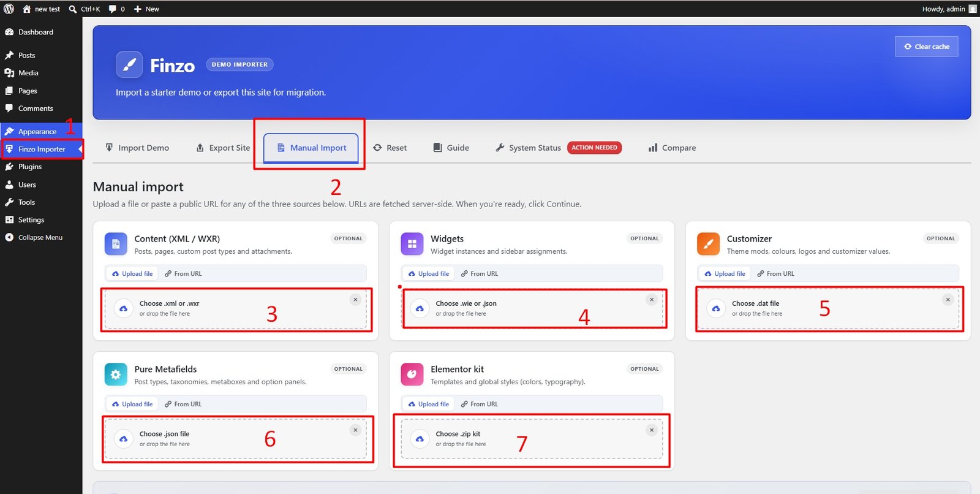
Task: Click the Clear cache button
Action: pyautogui.click(x=927, y=47)
